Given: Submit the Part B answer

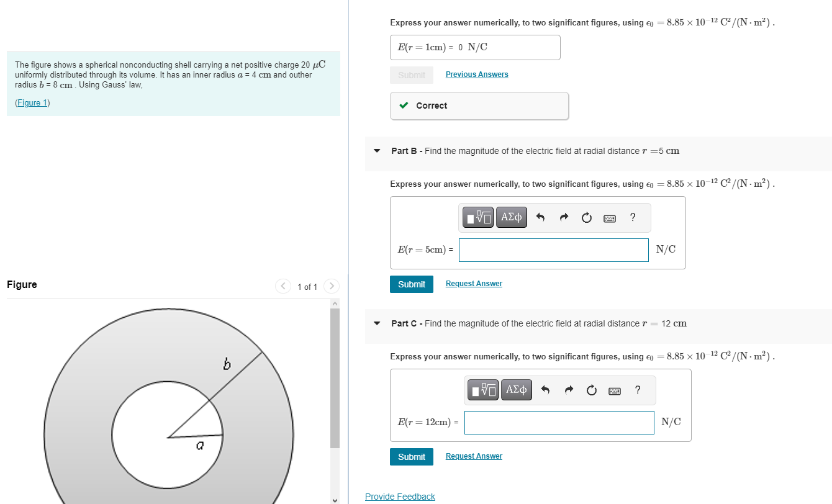Looking at the screenshot, I should point(412,284).
